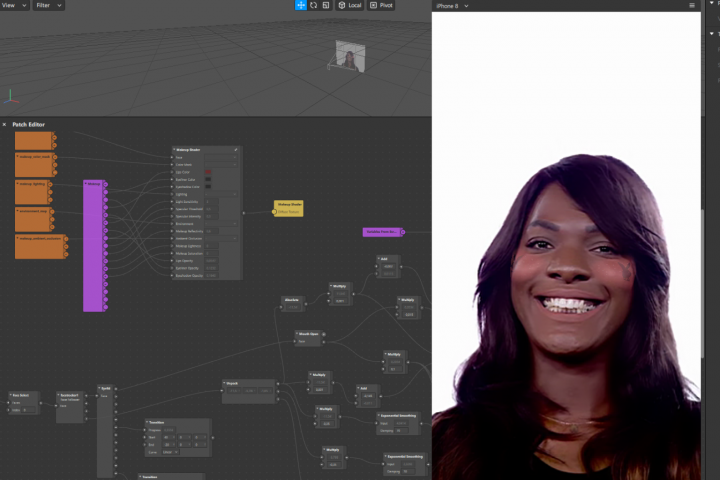Click the Transition End first value field
Image resolution: width=720 pixels, height=480 pixels.
[x=168, y=445]
